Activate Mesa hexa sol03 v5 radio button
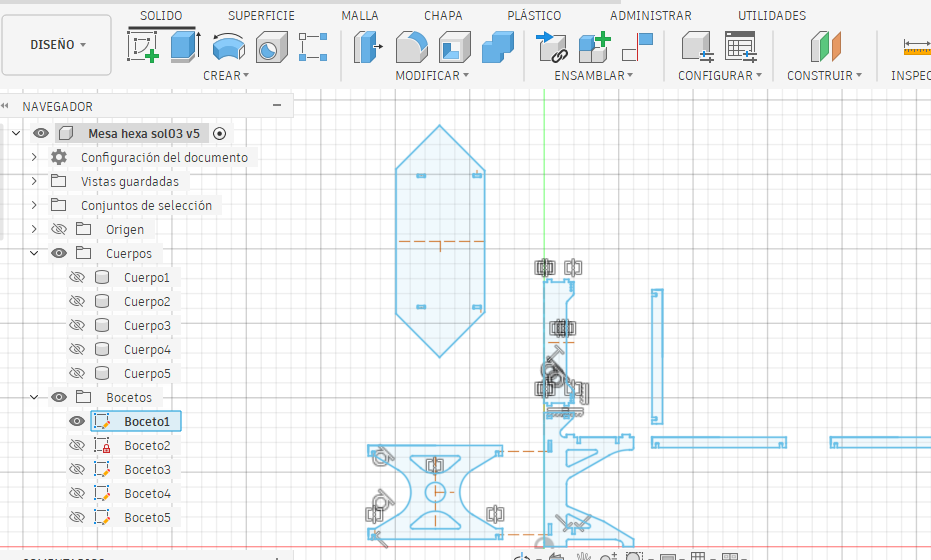This screenshot has height=560, width=931. coord(220,134)
